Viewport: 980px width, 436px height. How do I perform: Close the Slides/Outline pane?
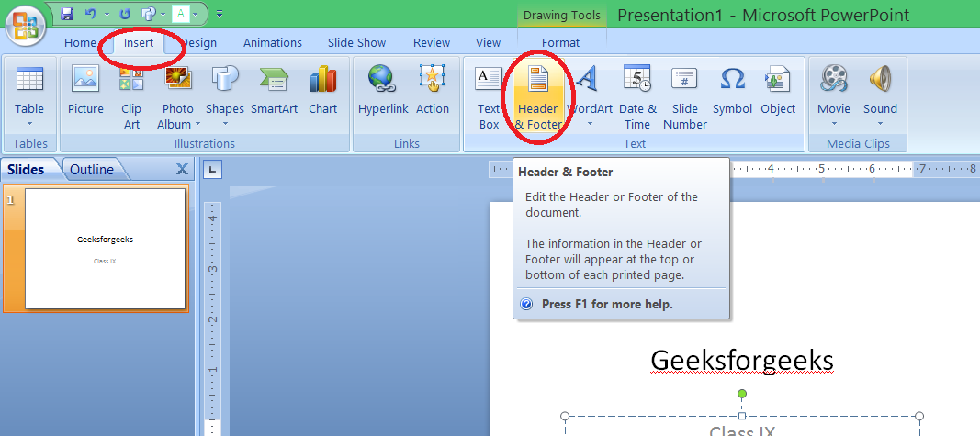click(x=182, y=169)
